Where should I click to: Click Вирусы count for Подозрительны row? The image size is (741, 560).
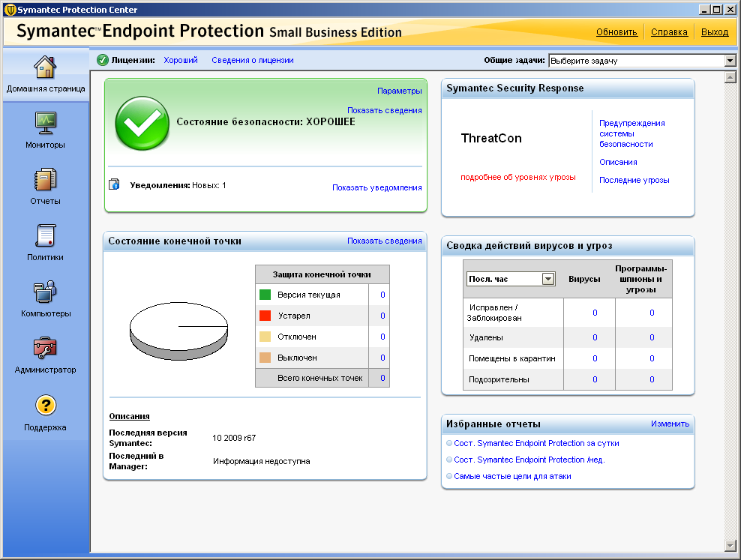(595, 379)
